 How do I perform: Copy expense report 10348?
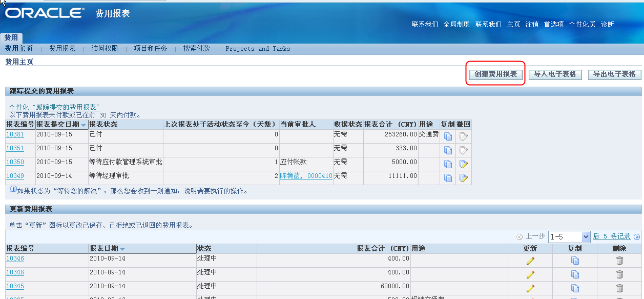click(574, 273)
